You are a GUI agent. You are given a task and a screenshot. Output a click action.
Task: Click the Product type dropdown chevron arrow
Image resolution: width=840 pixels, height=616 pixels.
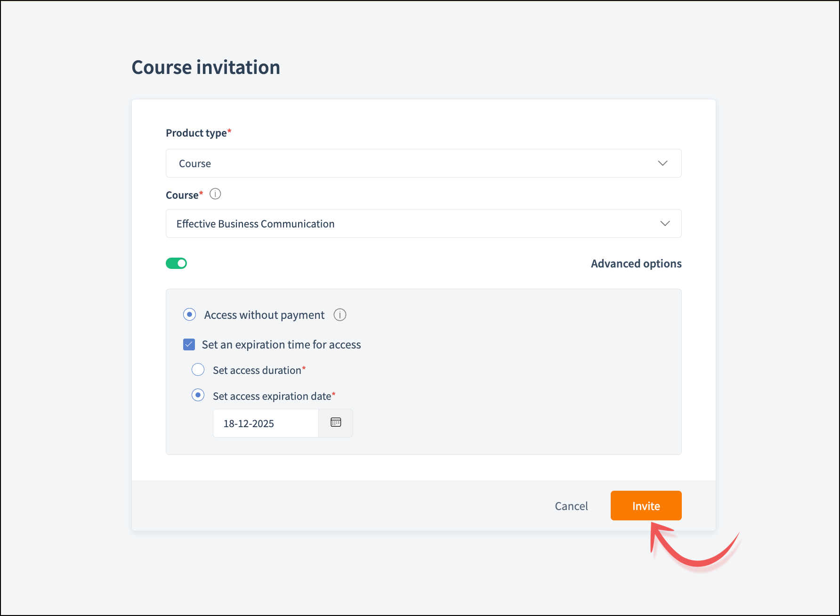coord(662,163)
